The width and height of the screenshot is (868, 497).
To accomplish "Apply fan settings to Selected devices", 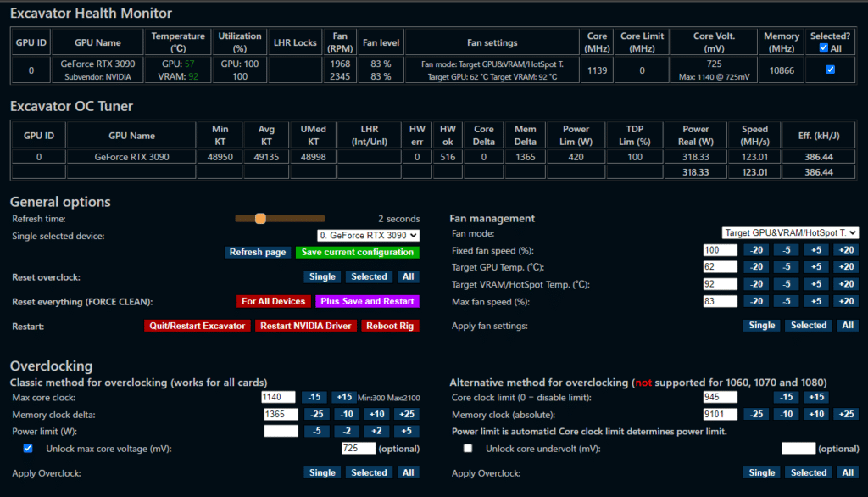I will coord(808,325).
